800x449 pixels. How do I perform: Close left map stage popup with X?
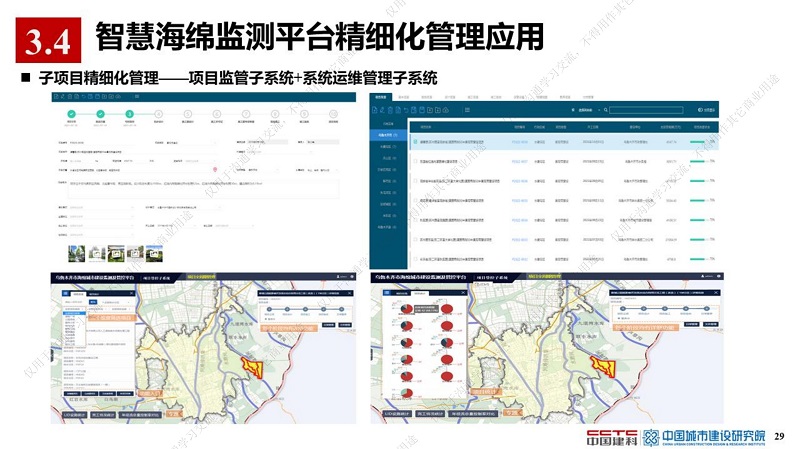(x=350, y=293)
